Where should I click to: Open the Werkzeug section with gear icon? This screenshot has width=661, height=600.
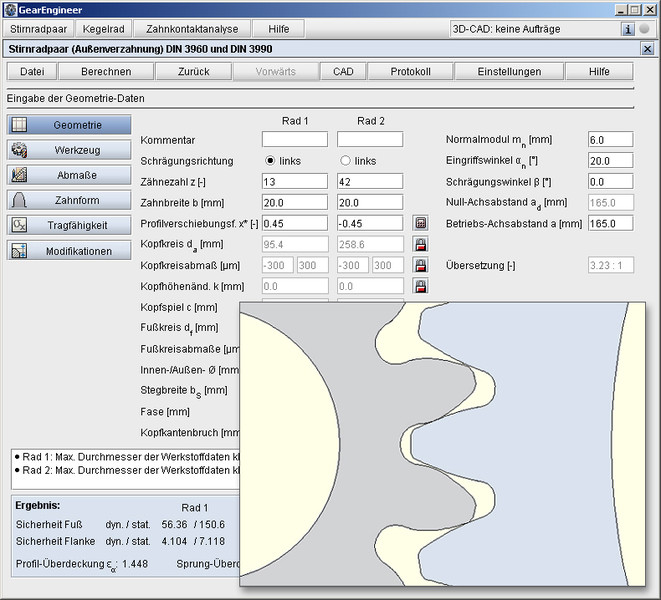coord(69,150)
